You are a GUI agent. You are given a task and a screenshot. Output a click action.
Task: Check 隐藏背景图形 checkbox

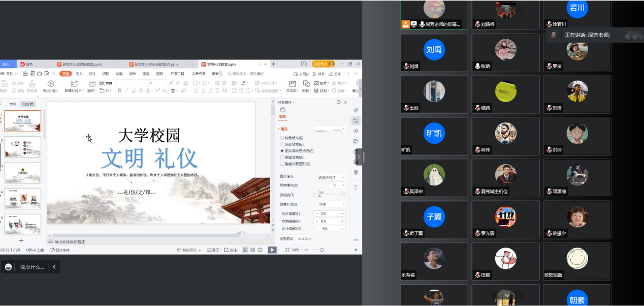point(282,164)
